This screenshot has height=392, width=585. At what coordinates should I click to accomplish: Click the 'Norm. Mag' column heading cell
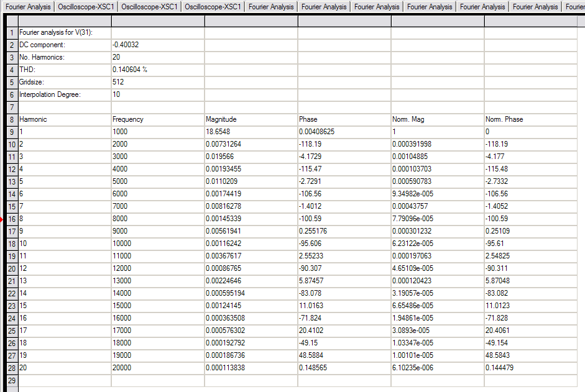point(438,119)
